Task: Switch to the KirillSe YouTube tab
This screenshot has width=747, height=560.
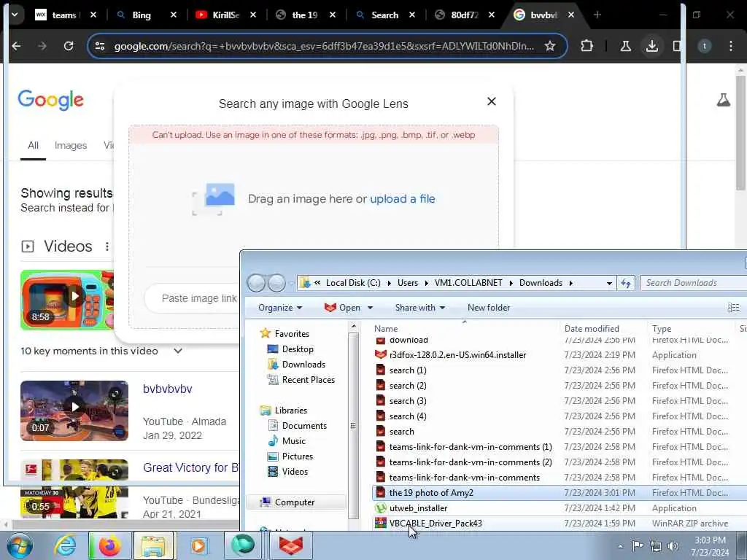Action: click(225, 15)
